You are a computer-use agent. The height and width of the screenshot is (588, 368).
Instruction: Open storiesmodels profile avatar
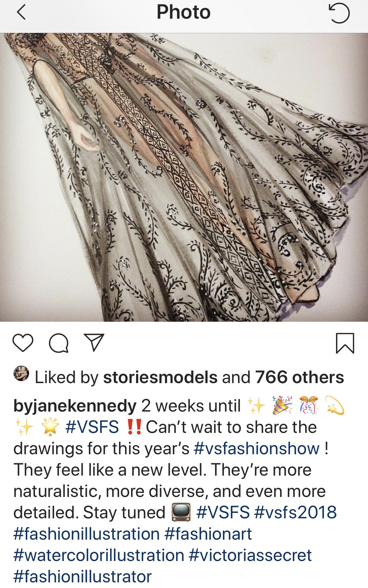pyautogui.click(x=21, y=374)
